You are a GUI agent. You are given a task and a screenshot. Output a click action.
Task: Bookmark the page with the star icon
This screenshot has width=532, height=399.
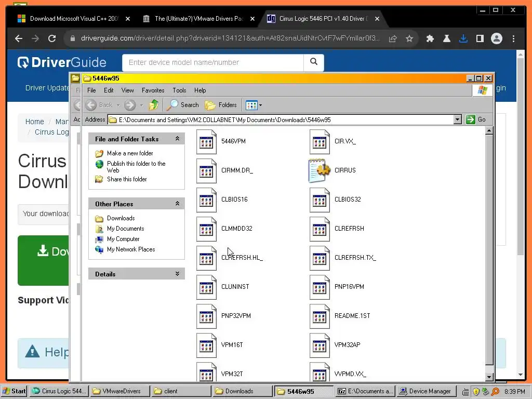[x=409, y=38]
